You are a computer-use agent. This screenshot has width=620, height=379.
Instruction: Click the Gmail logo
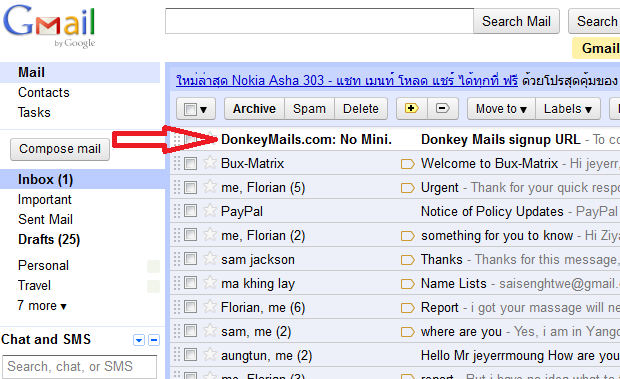(x=49, y=26)
